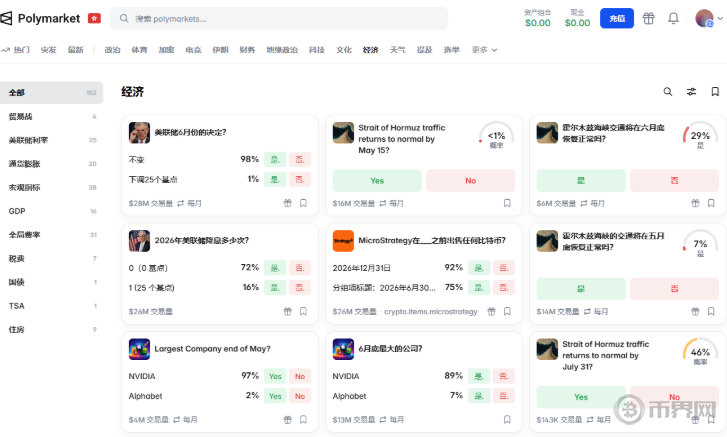Click the MicroStrategy orange logo thumbnail
The image size is (727, 437).
pyautogui.click(x=343, y=241)
